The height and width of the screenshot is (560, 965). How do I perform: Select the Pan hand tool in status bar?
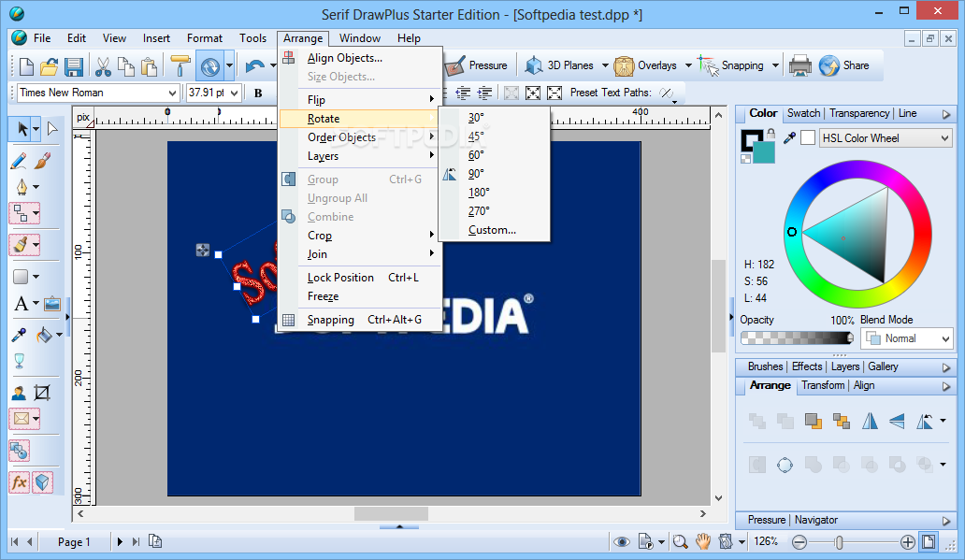point(703,541)
